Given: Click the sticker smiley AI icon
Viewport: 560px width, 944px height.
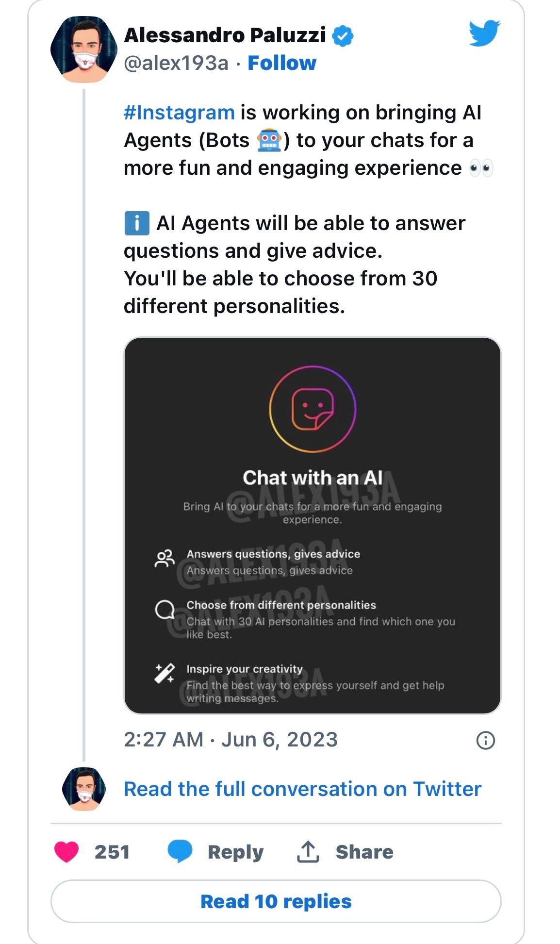Looking at the screenshot, I should pos(313,409).
